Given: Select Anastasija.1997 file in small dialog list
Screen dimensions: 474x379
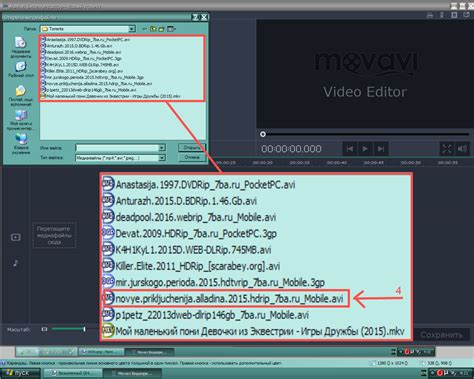Looking at the screenshot, I should pyautogui.click(x=85, y=39).
